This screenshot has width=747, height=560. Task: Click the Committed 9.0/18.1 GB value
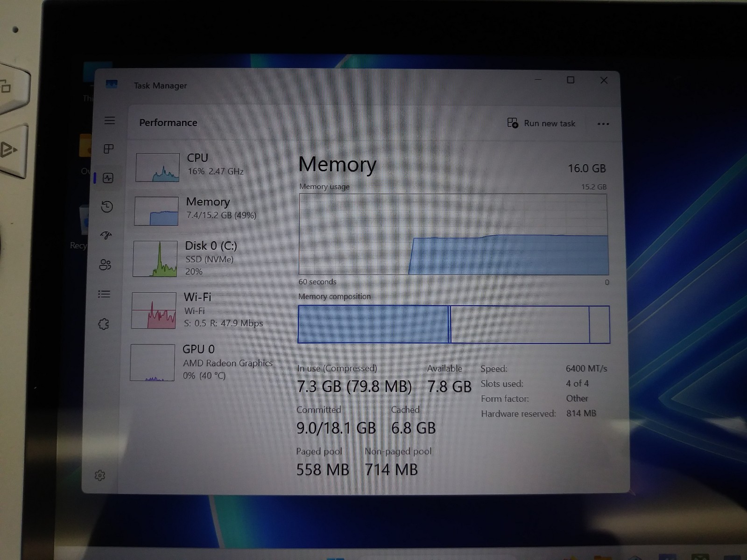pyautogui.click(x=336, y=428)
